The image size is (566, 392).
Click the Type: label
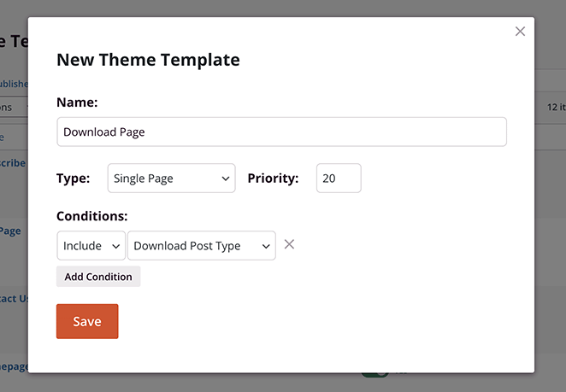74,178
